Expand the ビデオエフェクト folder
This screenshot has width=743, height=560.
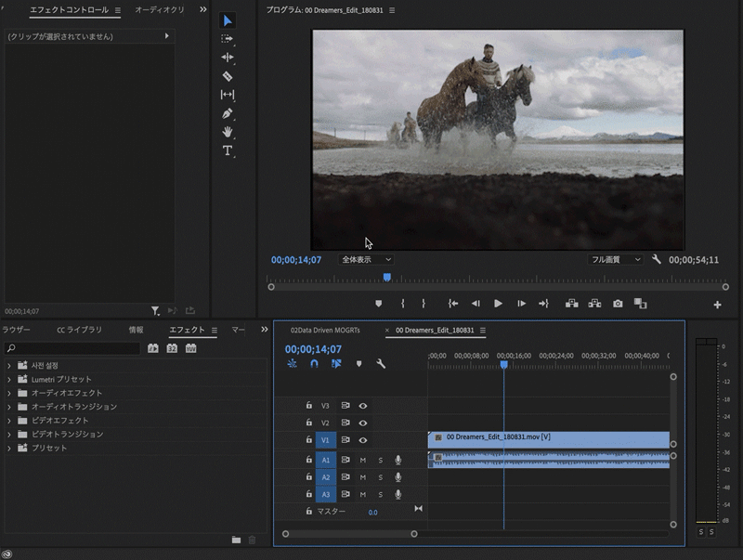point(9,421)
